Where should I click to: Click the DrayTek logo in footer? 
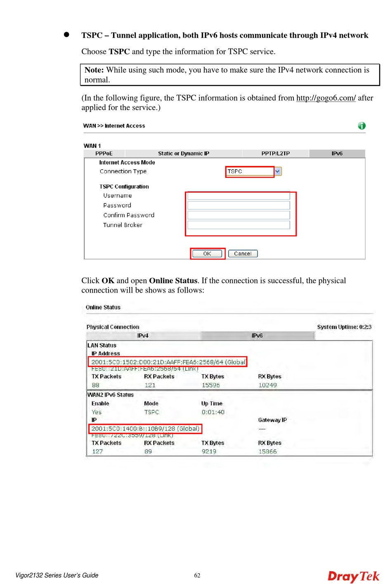pos(354,576)
